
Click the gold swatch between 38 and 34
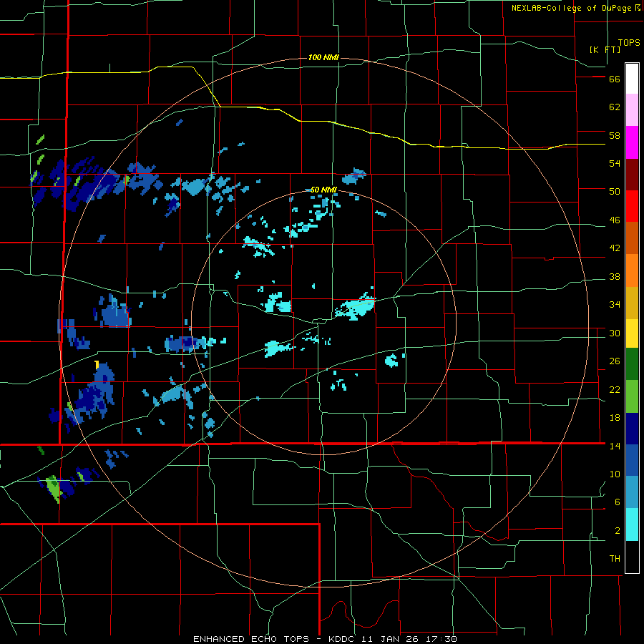pos(632,303)
